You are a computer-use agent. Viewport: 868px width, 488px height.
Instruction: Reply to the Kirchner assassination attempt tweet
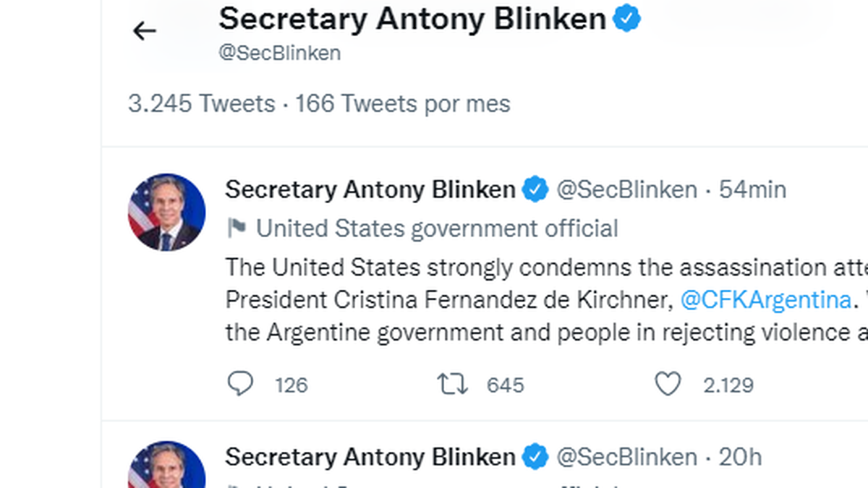coord(240,385)
